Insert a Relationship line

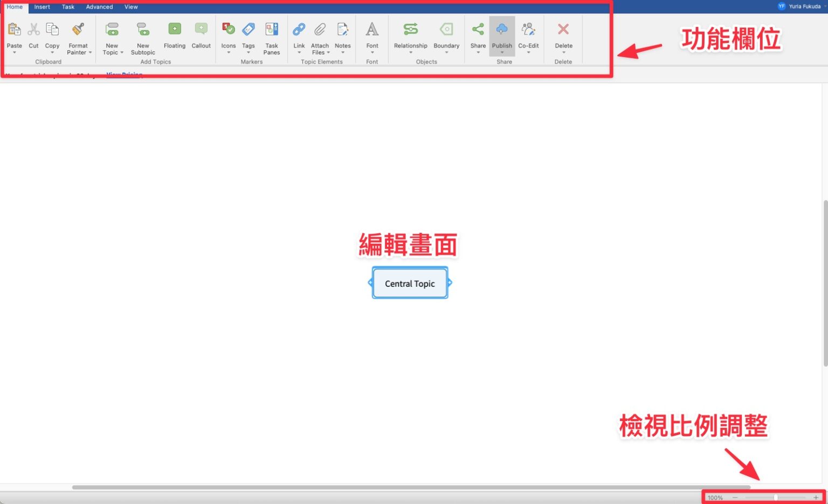[x=410, y=34]
